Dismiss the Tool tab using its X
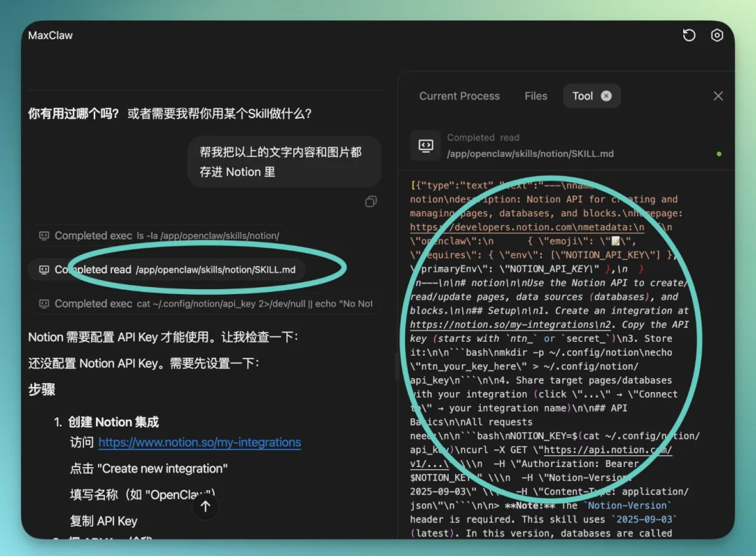 tap(606, 95)
